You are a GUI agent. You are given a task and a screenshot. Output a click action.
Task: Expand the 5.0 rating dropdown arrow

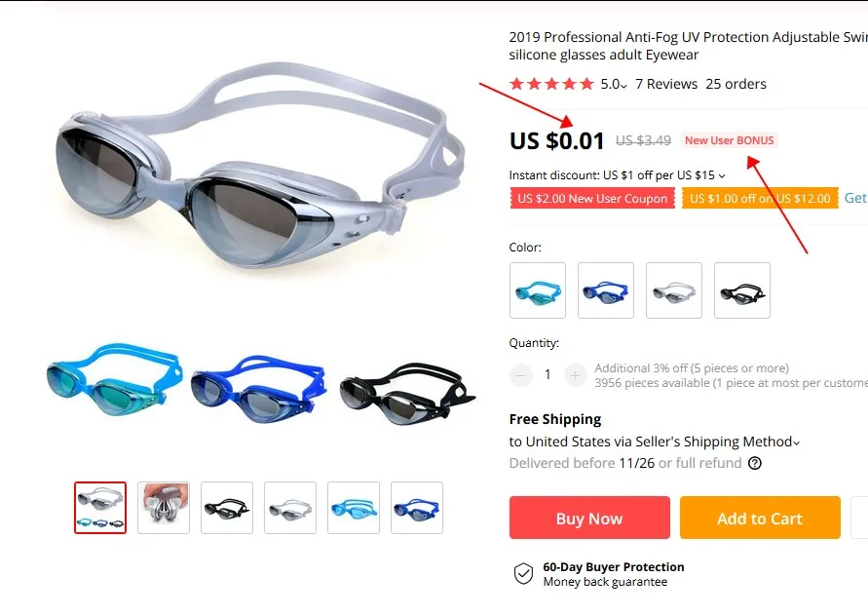623,86
